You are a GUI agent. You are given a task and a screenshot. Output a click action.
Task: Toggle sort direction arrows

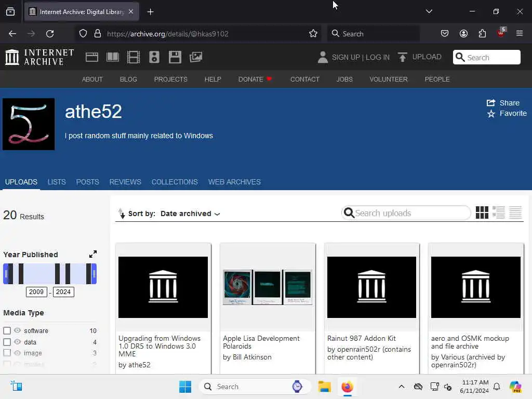(x=121, y=214)
